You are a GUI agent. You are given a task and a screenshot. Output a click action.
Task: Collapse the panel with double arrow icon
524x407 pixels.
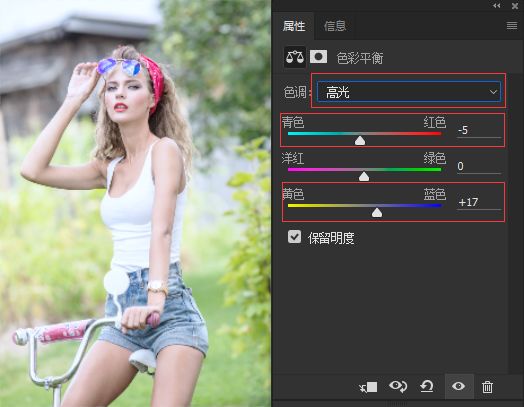pos(497,6)
